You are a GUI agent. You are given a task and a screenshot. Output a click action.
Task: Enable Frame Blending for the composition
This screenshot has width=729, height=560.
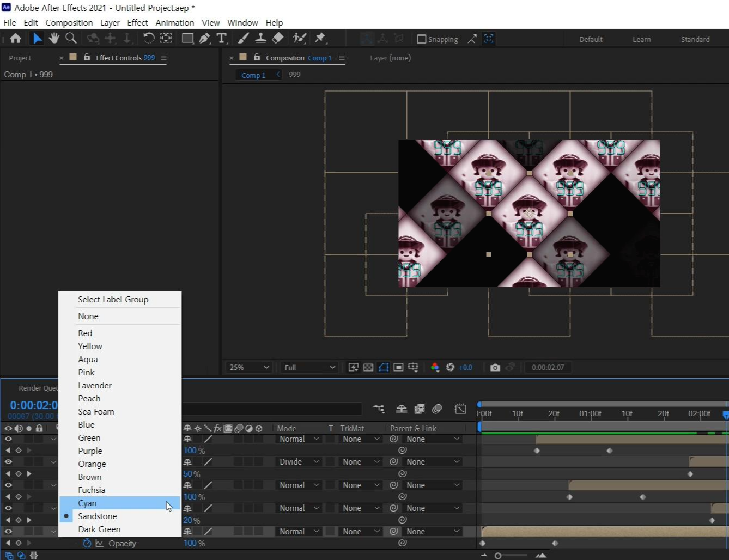(420, 409)
